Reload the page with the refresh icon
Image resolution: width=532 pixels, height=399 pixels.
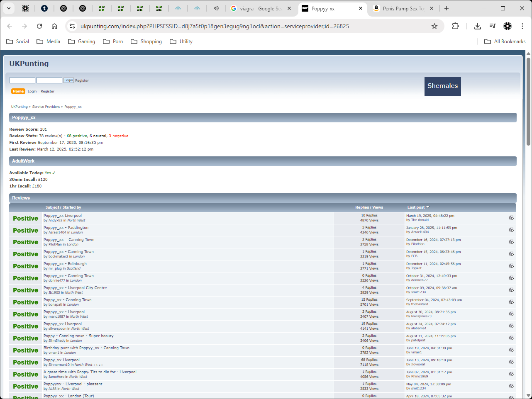[39, 26]
